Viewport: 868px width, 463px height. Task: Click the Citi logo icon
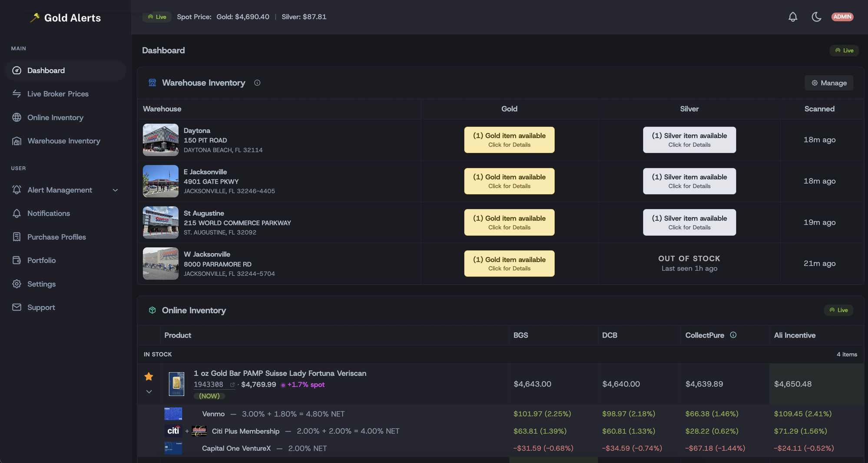173,431
